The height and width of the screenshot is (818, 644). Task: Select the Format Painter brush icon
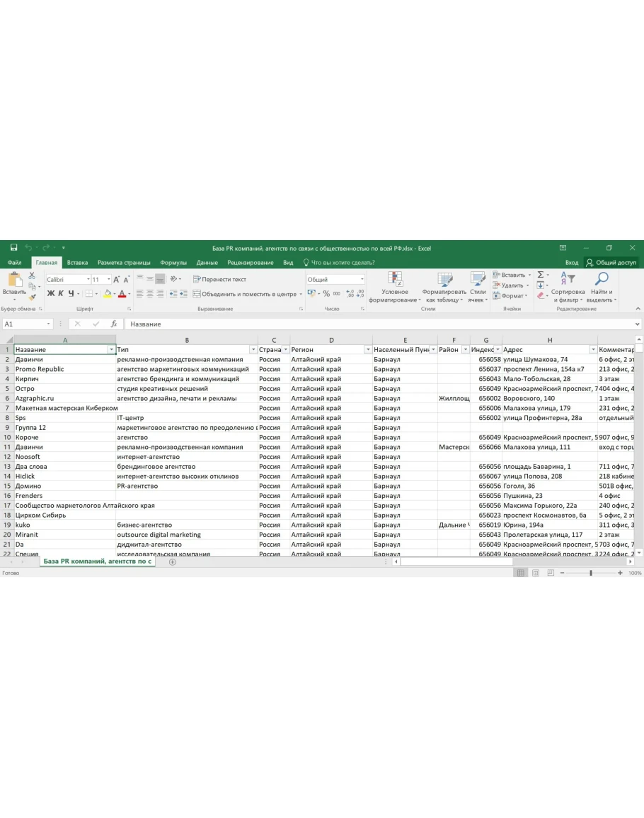pos(32,297)
